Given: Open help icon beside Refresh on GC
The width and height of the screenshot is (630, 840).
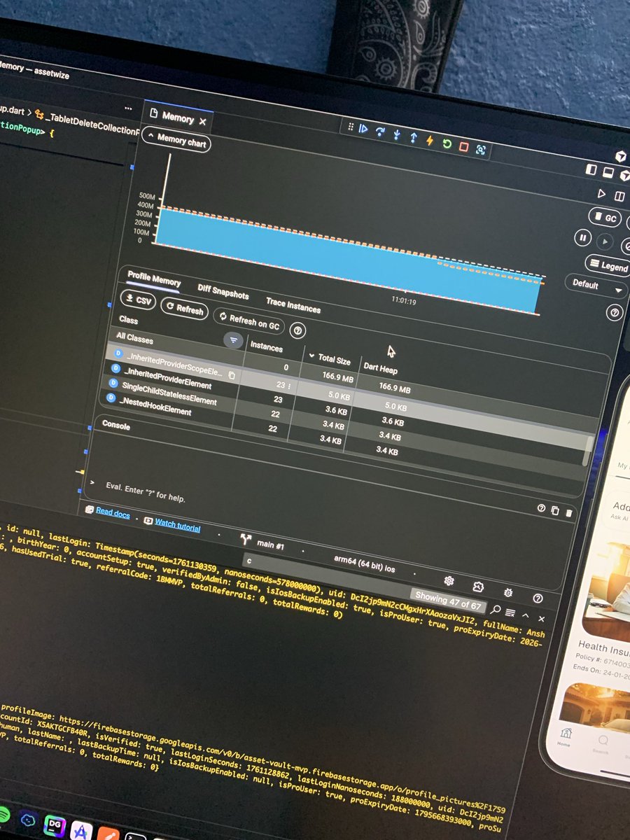Looking at the screenshot, I should (x=297, y=330).
